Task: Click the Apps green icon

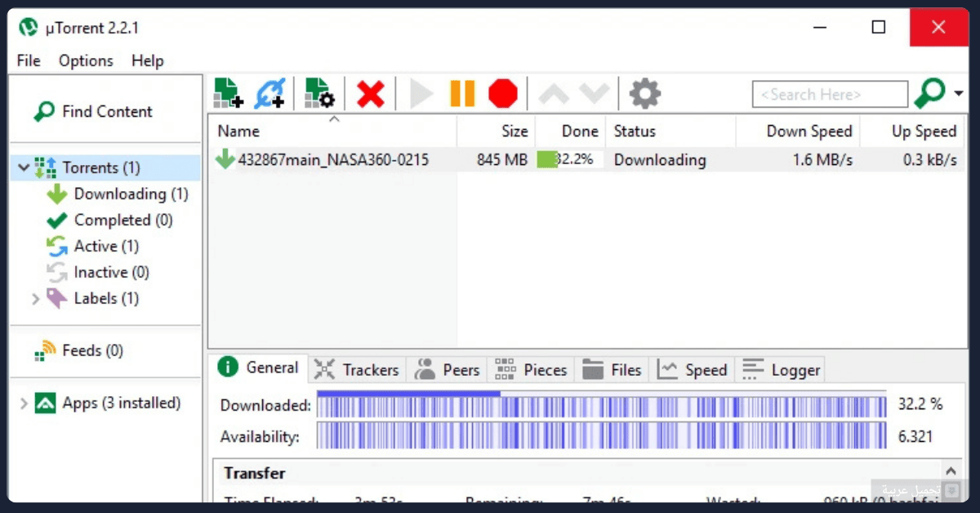Action: coord(45,403)
